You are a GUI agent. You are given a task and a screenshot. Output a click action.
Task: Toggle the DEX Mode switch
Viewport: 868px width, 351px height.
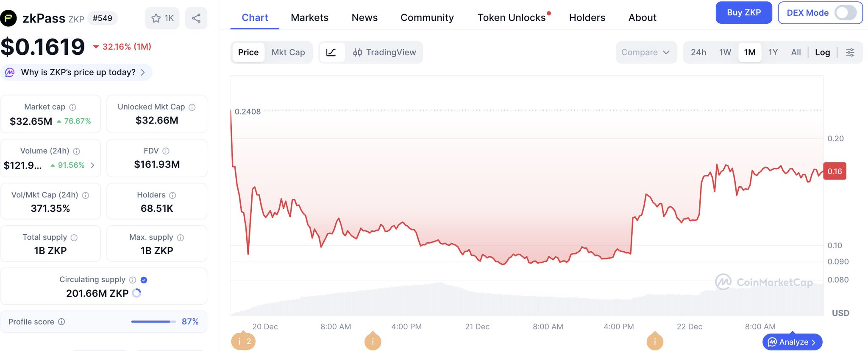pos(846,13)
